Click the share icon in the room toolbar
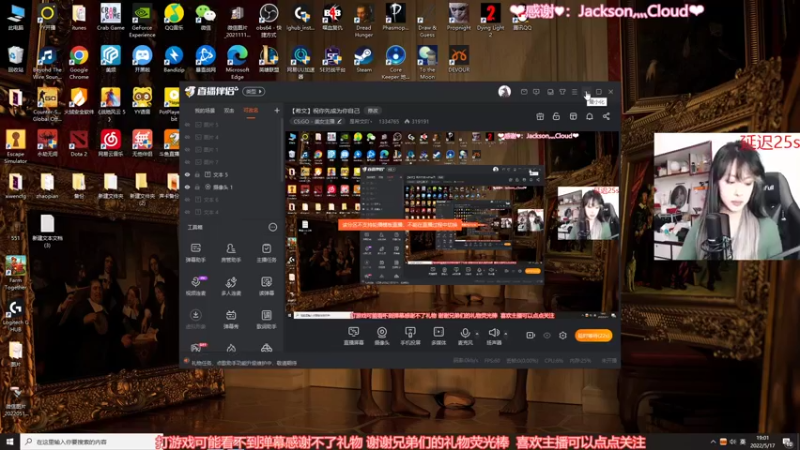Screen dimensions: 800x450 (606, 116)
